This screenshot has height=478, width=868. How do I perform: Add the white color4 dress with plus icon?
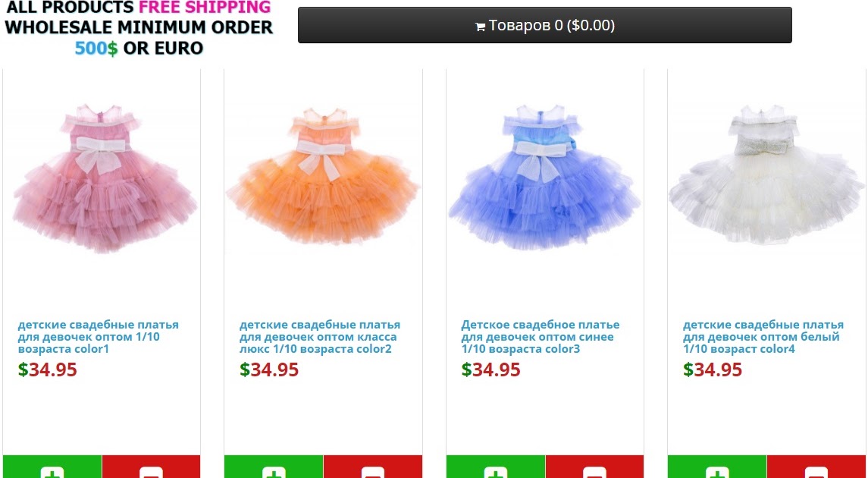[x=717, y=473]
